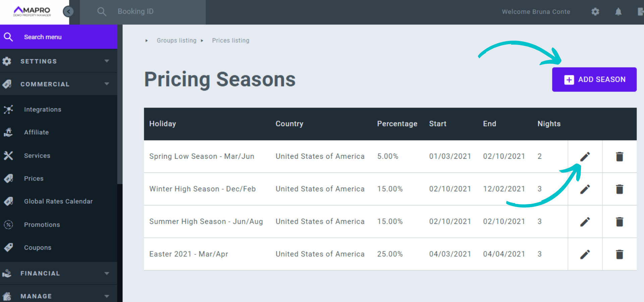Select Global Rates Calendar in the sidebar
Screen dimensions: 644x302
[x=58, y=201]
